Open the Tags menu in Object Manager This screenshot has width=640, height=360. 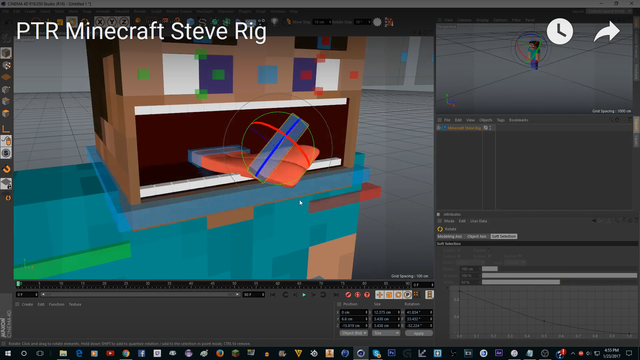click(501, 120)
